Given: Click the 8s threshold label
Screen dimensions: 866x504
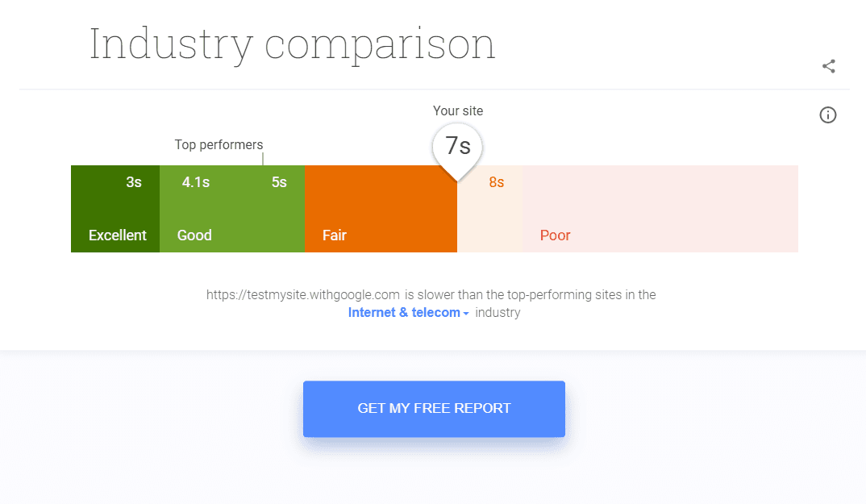Looking at the screenshot, I should (497, 182).
